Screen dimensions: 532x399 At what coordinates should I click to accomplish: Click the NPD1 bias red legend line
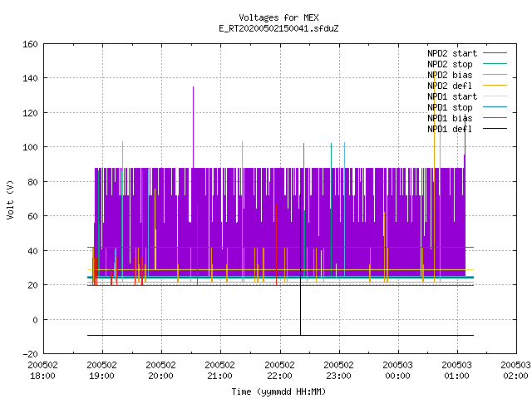(x=495, y=118)
